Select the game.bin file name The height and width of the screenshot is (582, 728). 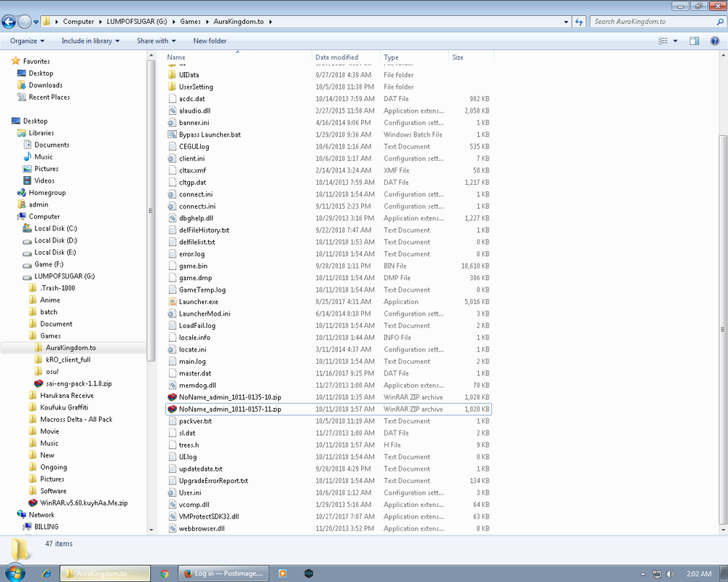[193, 266]
